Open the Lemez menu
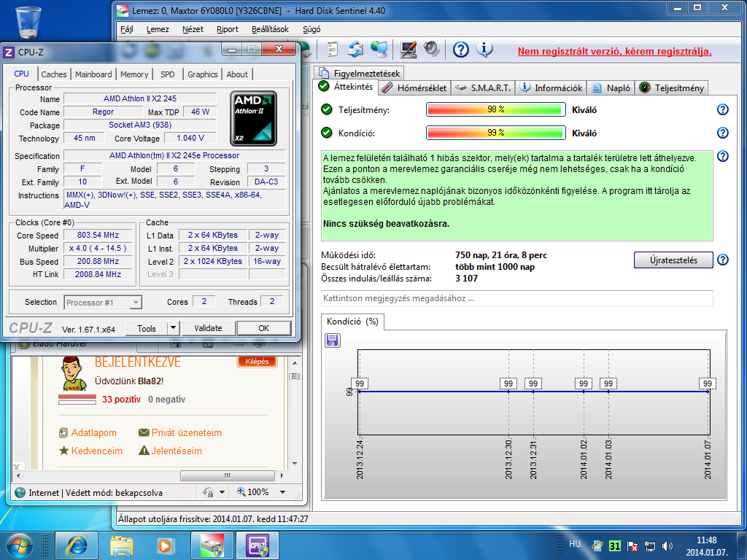The image size is (747, 560). (158, 29)
